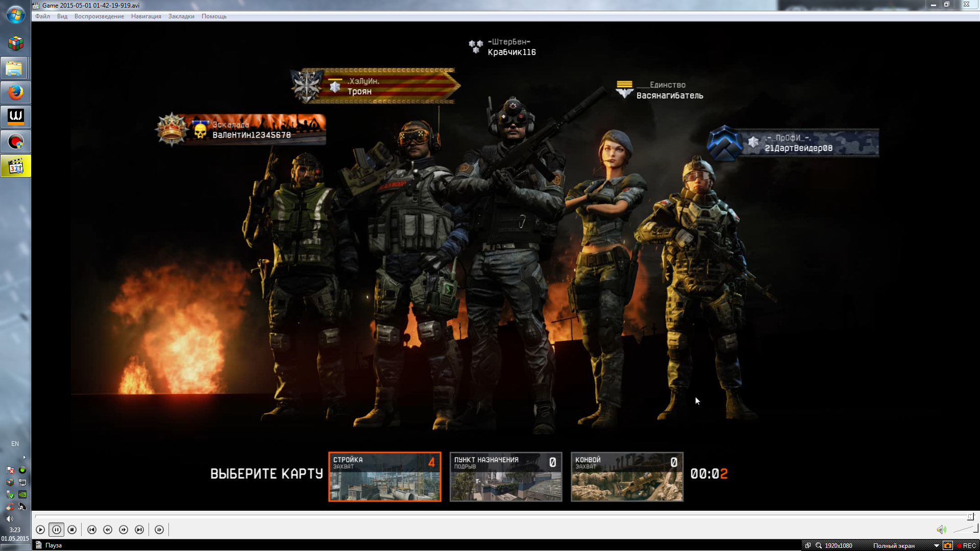Open the Windows Start orb

[x=15, y=14]
